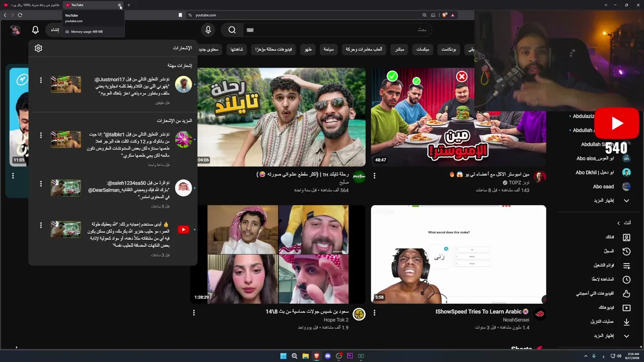The width and height of the screenshot is (644, 362).
Task: Open the Brave Shields icon
Action: coord(445,15)
